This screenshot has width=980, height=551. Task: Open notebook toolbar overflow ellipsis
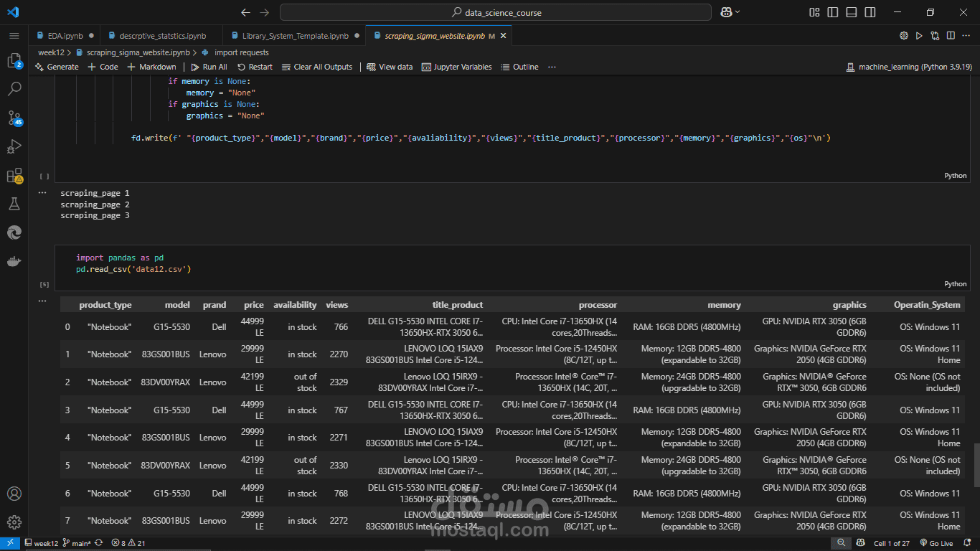click(552, 67)
